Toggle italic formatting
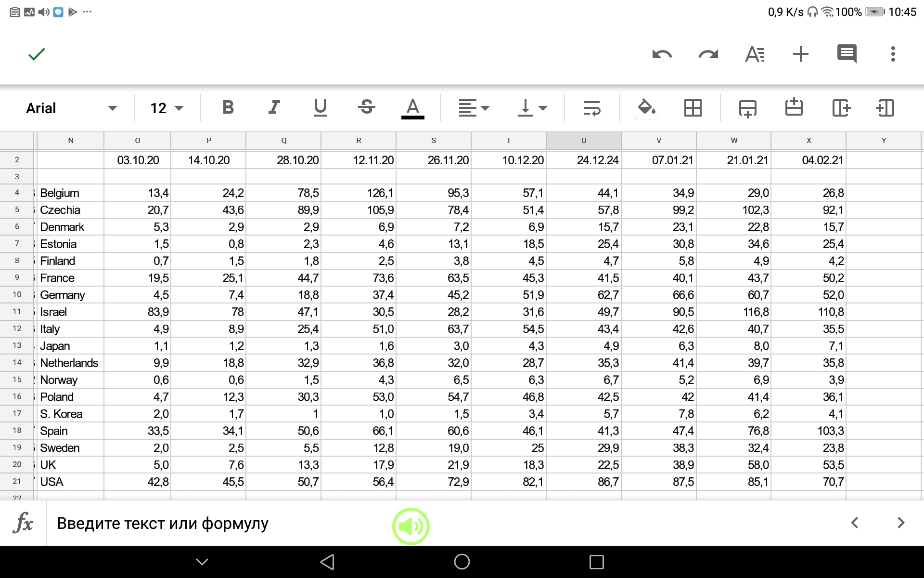The height and width of the screenshot is (578, 924). (274, 107)
